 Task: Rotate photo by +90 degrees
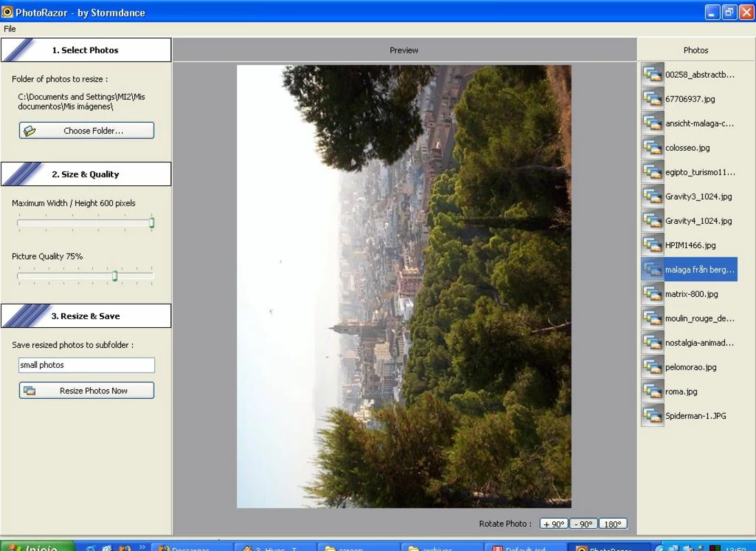click(x=554, y=524)
